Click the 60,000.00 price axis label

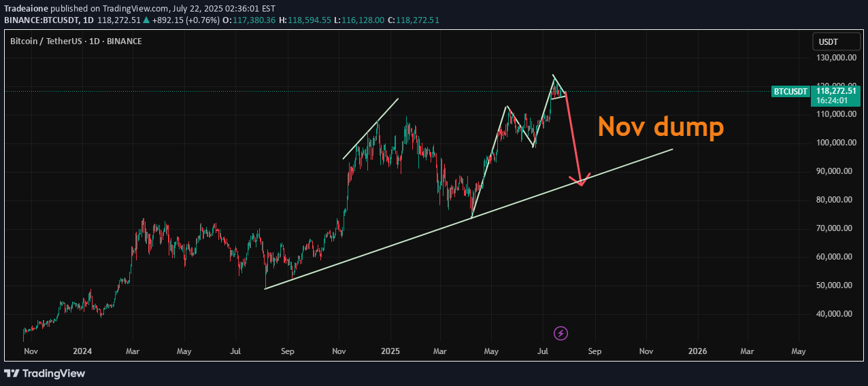(834, 257)
